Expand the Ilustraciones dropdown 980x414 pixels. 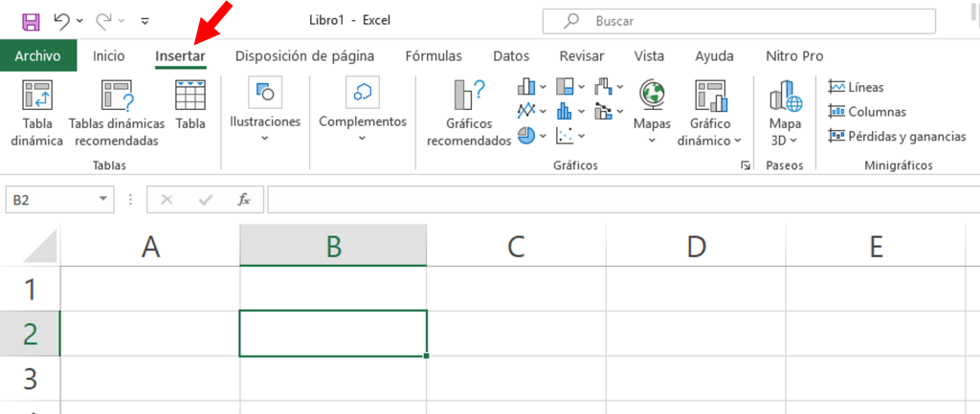(x=265, y=139)
